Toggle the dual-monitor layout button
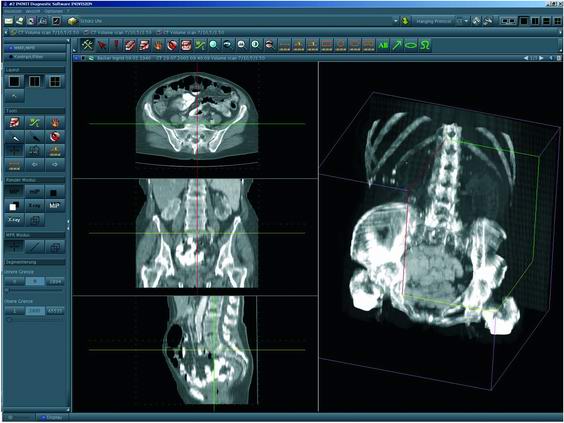This screenshot has width=564, height=423. tap(508, 21)
